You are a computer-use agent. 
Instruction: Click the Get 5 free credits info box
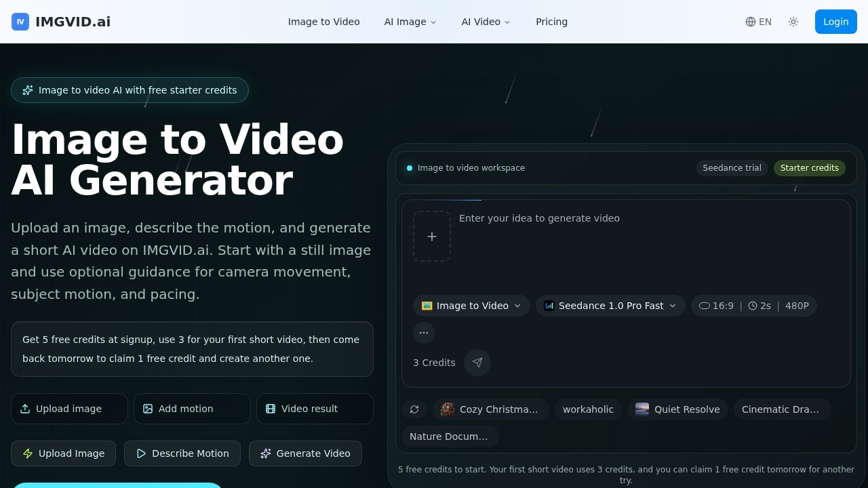[x=192, y=349]
